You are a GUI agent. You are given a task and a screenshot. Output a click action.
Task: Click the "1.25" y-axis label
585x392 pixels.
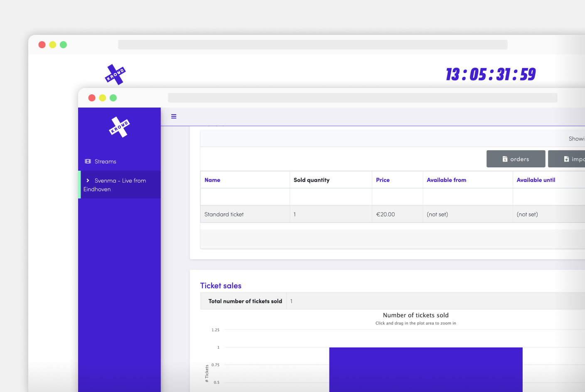tap(215, 330)
